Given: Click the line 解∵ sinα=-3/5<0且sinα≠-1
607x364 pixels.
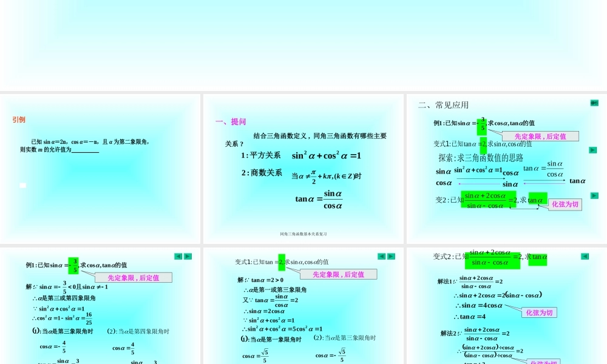Looking at the screenshot, I should click(67, 287).
